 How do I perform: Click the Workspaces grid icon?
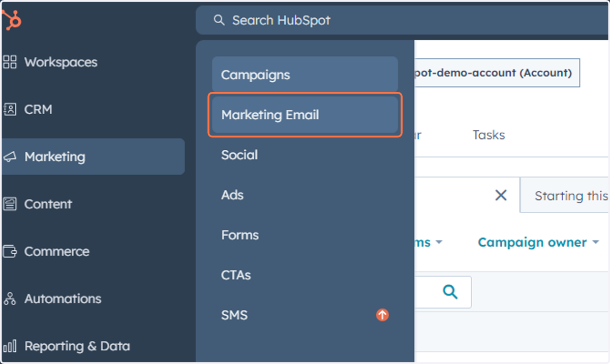click(x=10, y=62)
